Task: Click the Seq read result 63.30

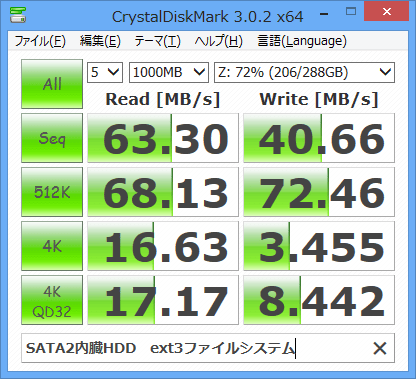Action: coord(163,138)
